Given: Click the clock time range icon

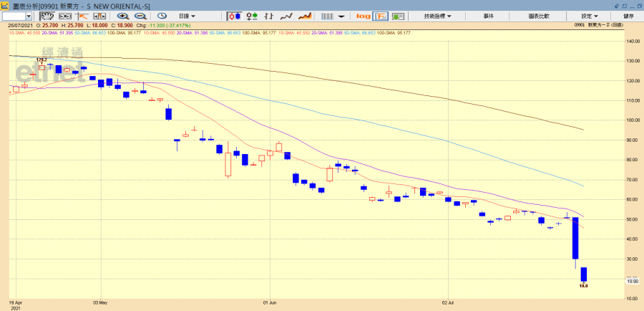Looking at the screenshot, I should point(162,16).
